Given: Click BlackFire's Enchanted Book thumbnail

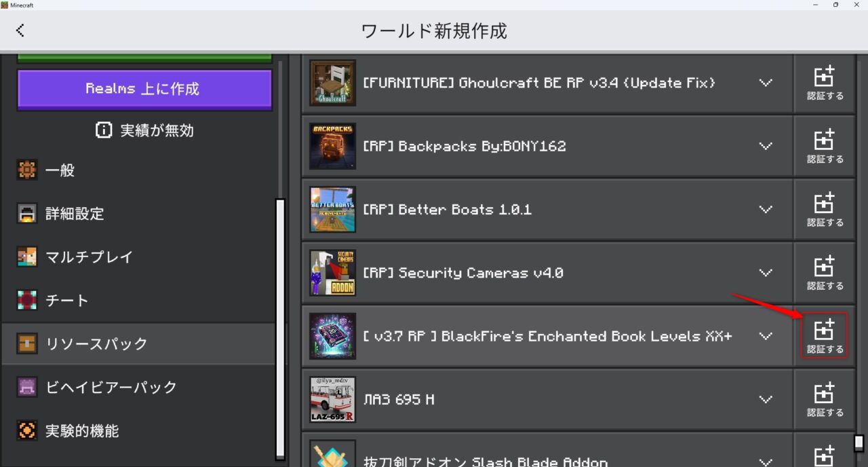Looking at the screenshot, I should 332,336.
